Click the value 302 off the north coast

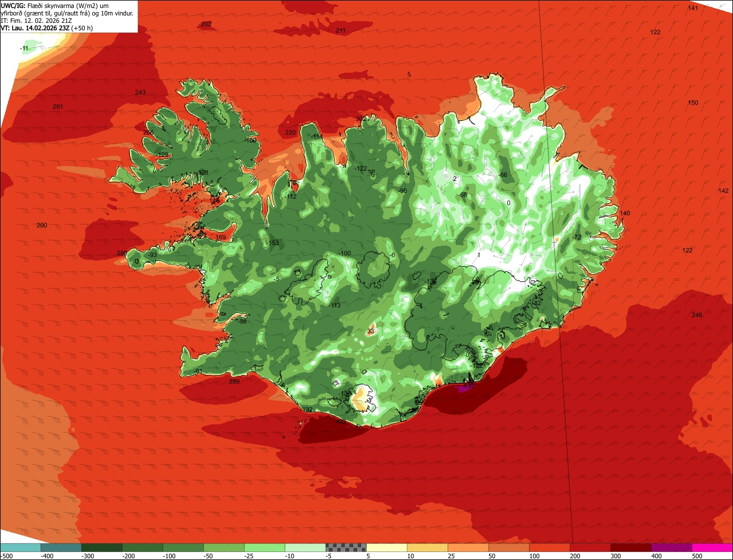tap(360, 119)
